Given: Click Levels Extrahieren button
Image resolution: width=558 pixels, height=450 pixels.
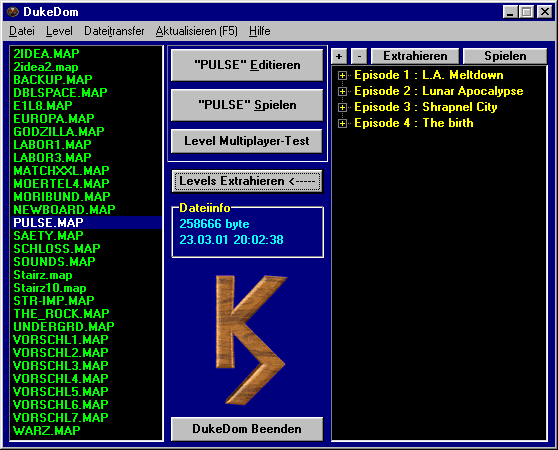Looking at the screenshot, I should click(x=247, y=181).
